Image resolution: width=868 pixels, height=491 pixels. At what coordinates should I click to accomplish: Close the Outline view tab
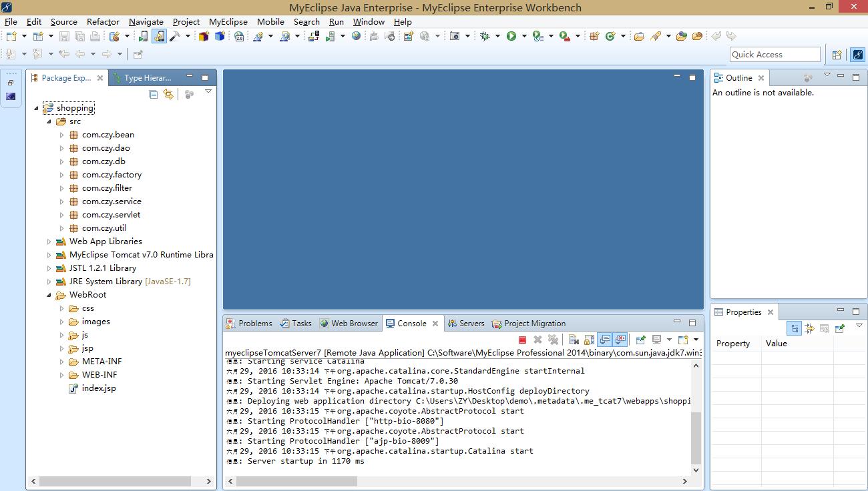pyautogui.click(x=761, y=78)
